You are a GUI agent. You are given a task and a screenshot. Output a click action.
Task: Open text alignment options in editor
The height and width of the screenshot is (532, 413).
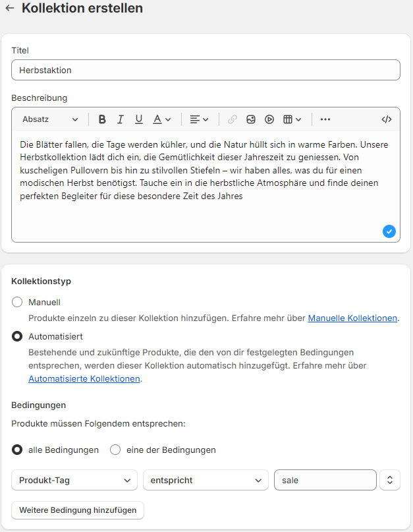pos(199,119)
